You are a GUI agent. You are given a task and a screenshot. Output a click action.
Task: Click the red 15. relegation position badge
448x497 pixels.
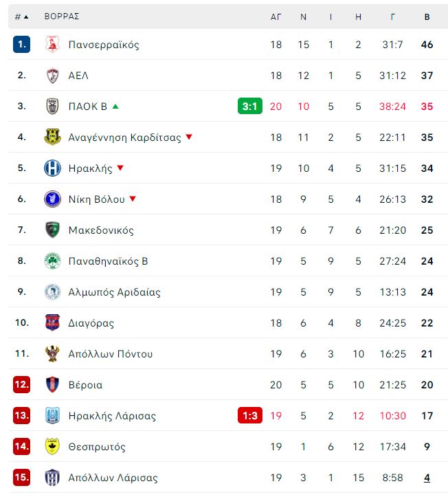tap(21, 477)
